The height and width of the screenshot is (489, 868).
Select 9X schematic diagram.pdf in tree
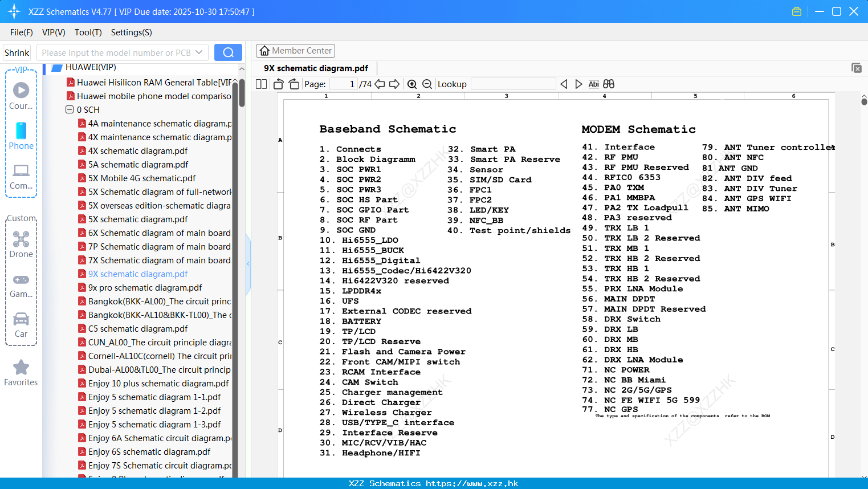133,274
